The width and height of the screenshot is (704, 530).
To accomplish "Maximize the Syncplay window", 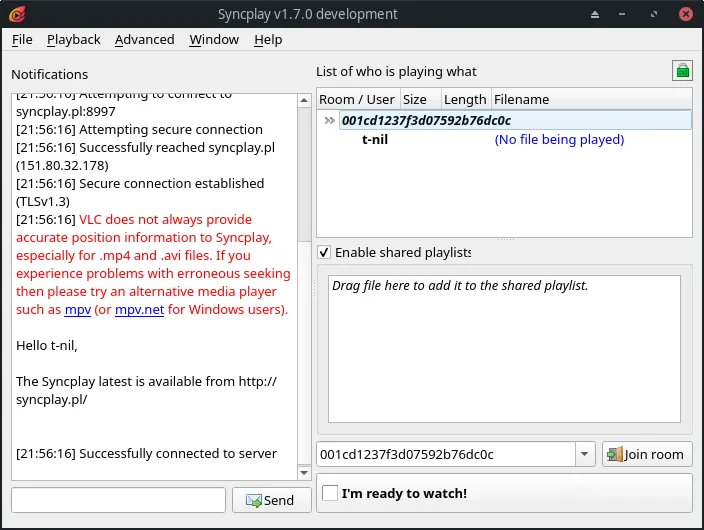I will [x=654, y=14].
